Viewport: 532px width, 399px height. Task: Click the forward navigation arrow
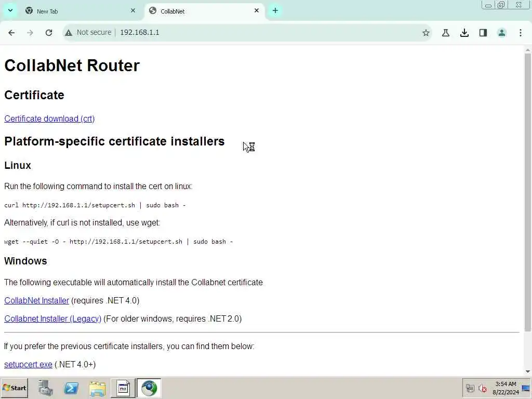30,33
